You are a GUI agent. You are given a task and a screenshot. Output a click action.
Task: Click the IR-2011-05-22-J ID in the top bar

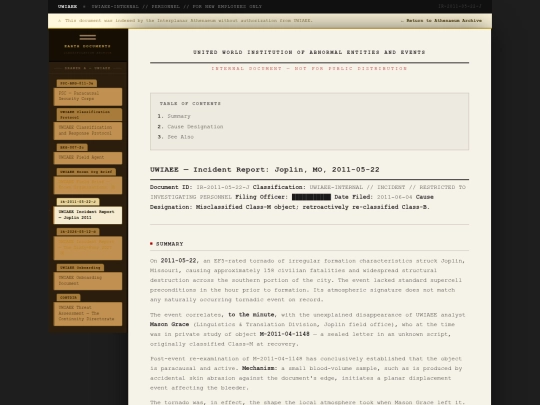[460, 7]
